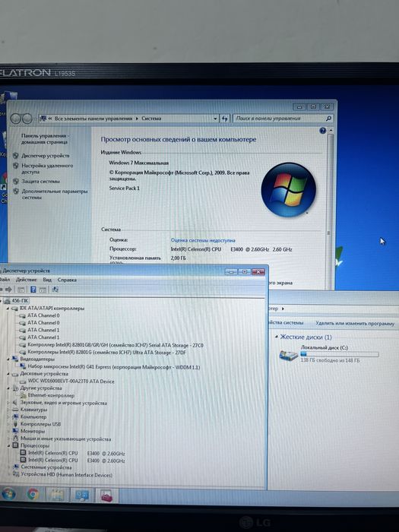Image resolution: width=399 pixels, height=532 pixels.
Task: Select 'Набор микросхем Intel(R) G41 Express' adapter
Action: pos(114,367)
